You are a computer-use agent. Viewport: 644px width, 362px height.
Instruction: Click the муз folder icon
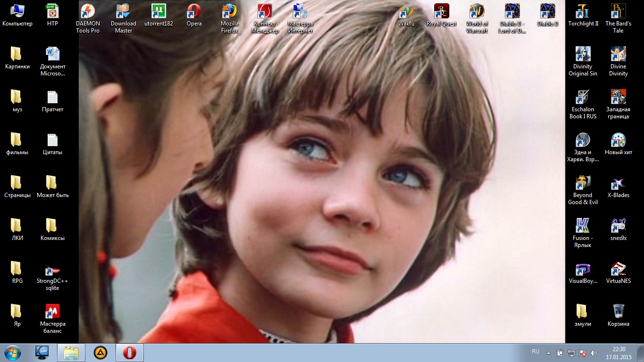pos(17,101)
